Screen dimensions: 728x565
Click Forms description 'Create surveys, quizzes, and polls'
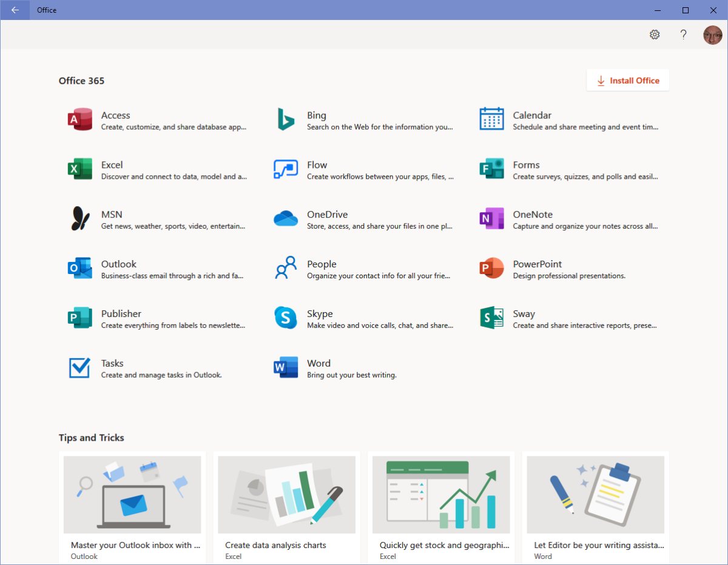click(x=585, y=177)
